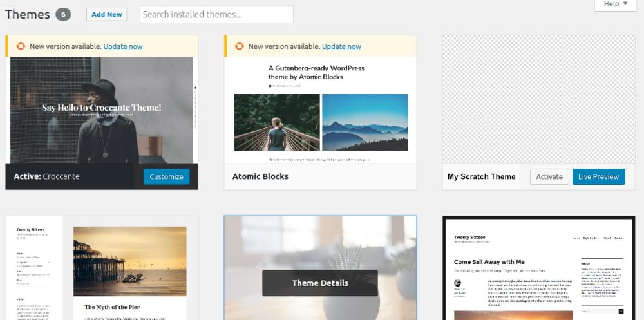Viewport: 644px width, 320px height.
Task: Click the Theme Details overlay button
Action: [320, 283]
